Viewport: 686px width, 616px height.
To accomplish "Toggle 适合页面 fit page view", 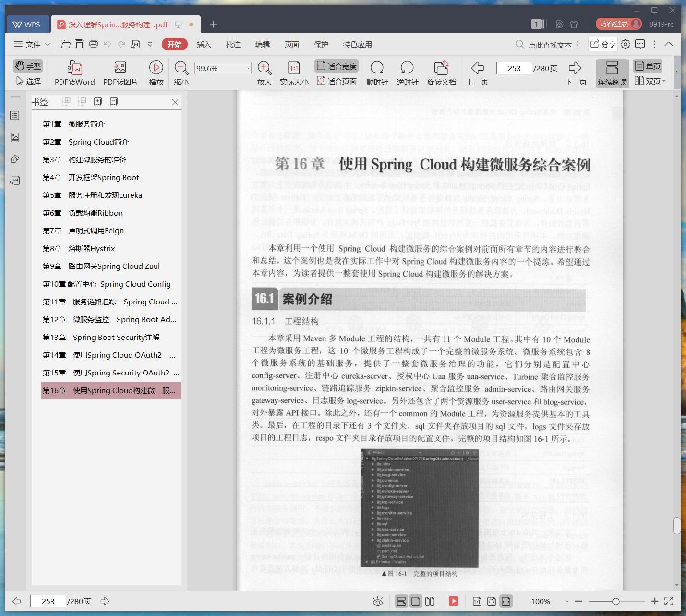I will (x=337, y=81).
